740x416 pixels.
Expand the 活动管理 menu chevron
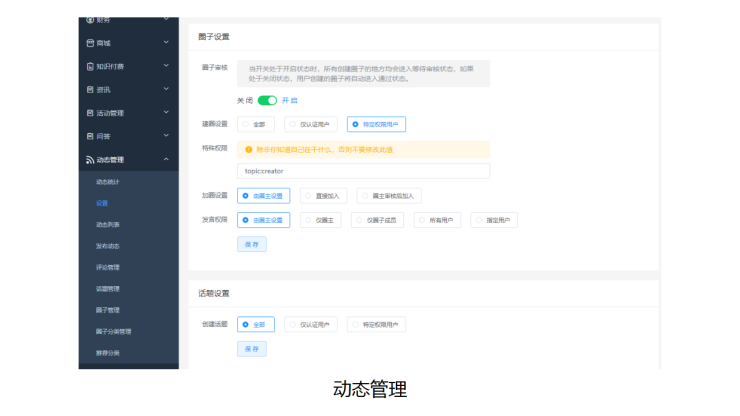point(166,112)
